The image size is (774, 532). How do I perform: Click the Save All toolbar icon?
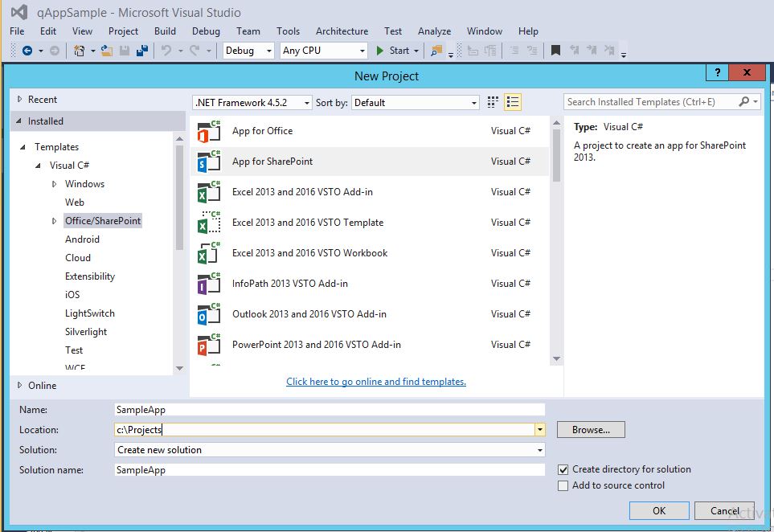[142, 51]
